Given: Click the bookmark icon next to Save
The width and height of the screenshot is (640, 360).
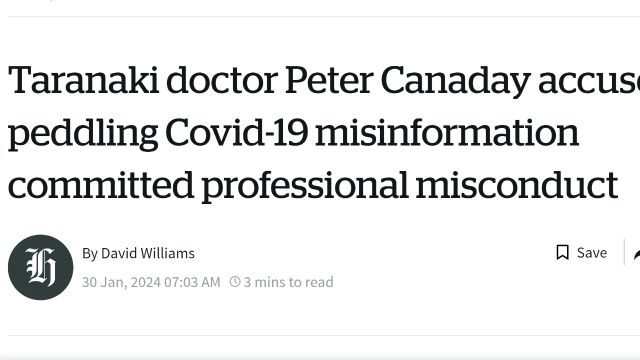Looking at the screenshot, I should click(x=562, y=252).
